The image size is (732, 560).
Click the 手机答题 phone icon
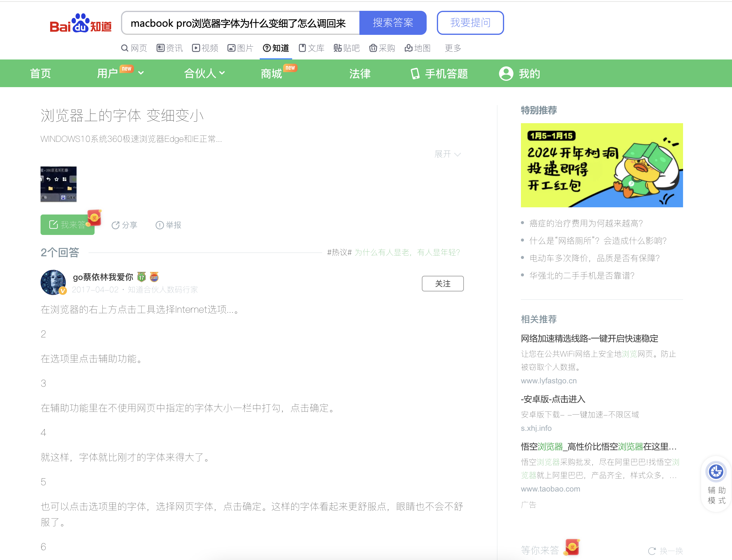(415, 73)
